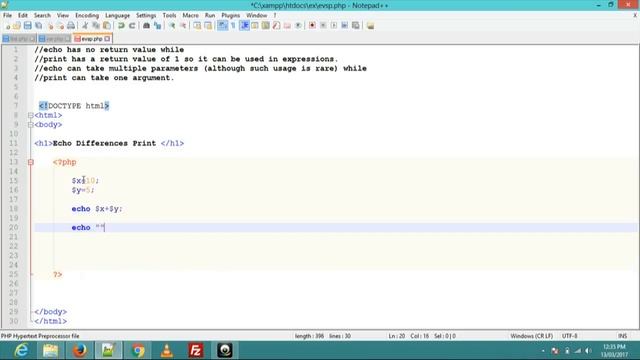This screenshot has height=360, width=640.
Task: Save the recorded macro icon
Action: click(356, 26)
